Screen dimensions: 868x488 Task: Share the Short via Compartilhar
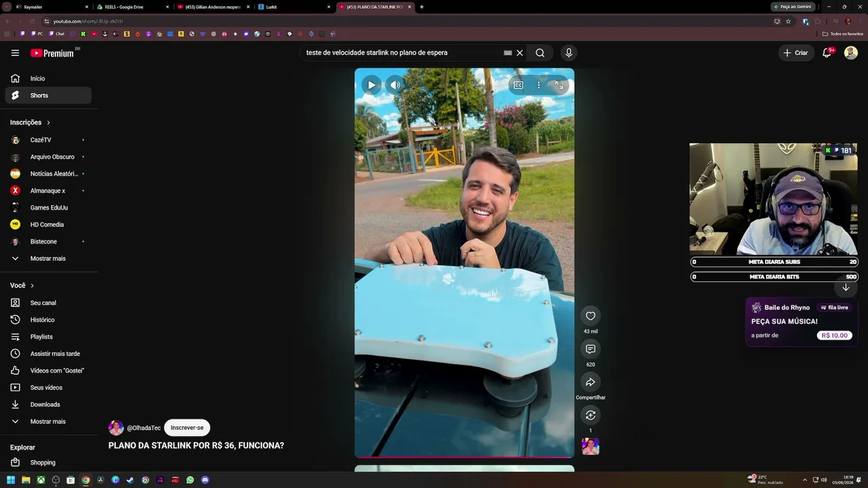pos(591,382)
